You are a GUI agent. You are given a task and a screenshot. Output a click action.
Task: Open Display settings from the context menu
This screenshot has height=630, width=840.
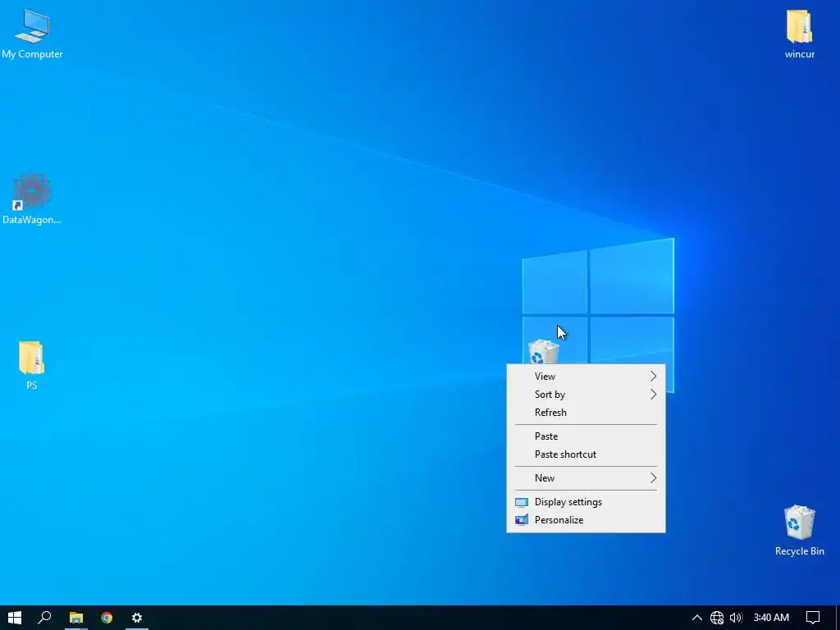pyautogui.click(x=586, y=502)
